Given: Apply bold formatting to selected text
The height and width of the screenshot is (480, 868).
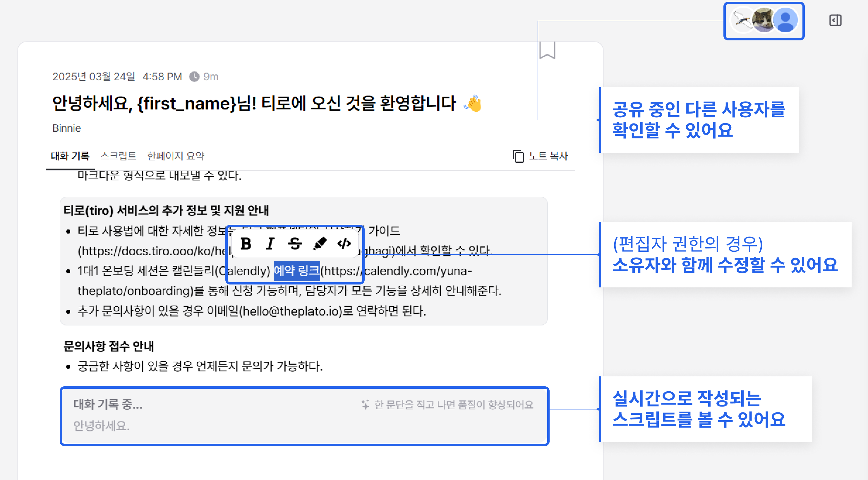Looking at the screenshot, I should pyautogui.click(x=246, y=244).
